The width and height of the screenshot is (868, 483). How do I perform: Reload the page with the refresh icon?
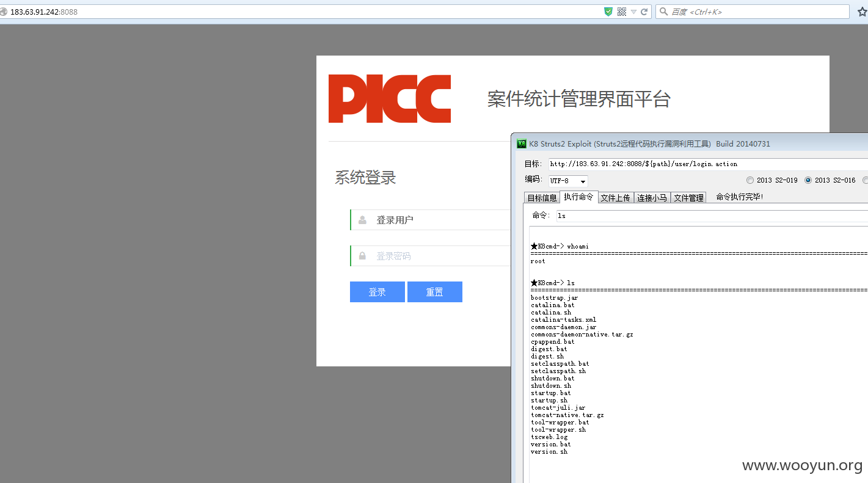pos(644,12)
